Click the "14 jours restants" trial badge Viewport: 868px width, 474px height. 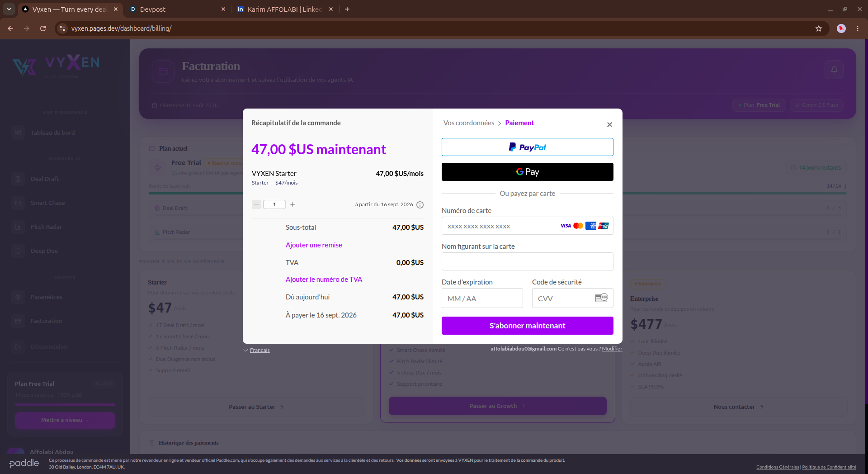(816, 168)
